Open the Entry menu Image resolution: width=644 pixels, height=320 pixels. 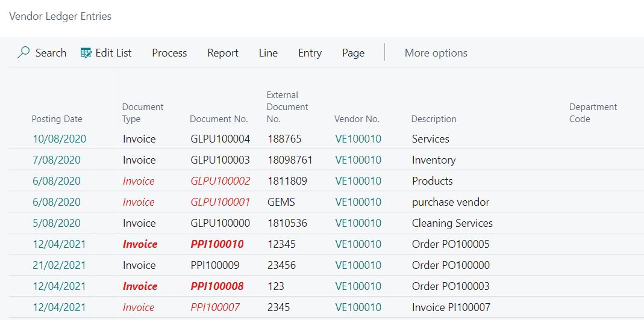(x=310, y=53)
